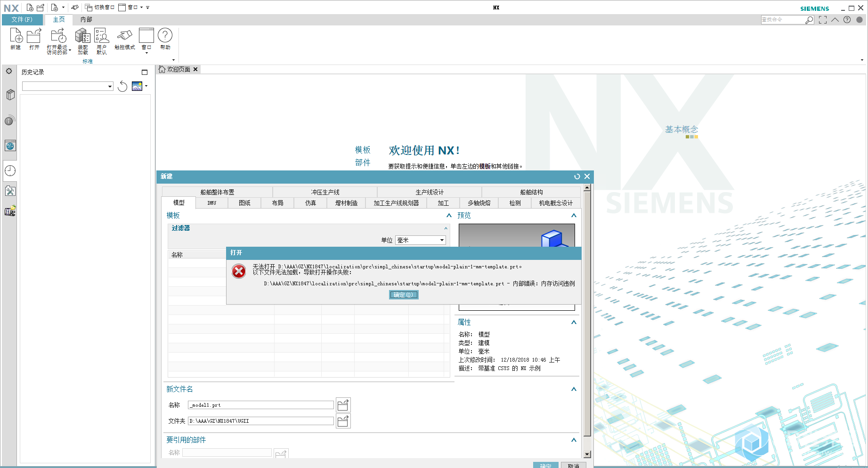This screenshot has height=468, width=868.
Task: Collapse the 预览 preview section chevron
Action: (574, 215)
